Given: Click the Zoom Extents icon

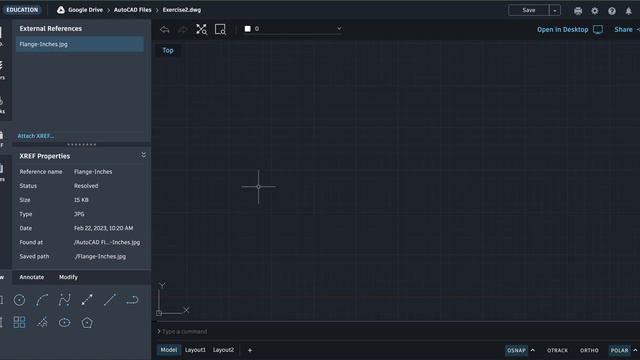Looking at the screenshot, I should pyautogui.click(x=201, y=29).
